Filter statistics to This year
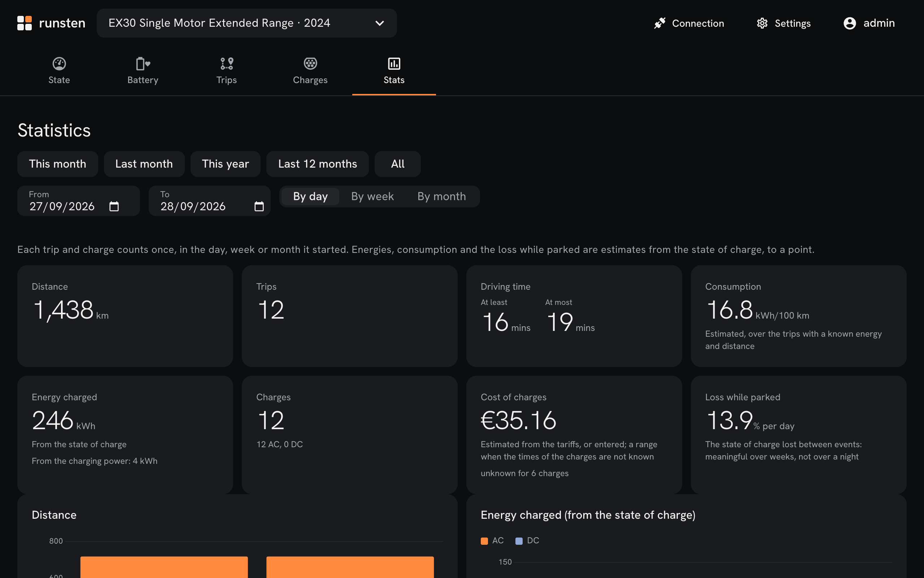Image resolution: width=924 pixels, height=578 pixels. tap(225, 164)
